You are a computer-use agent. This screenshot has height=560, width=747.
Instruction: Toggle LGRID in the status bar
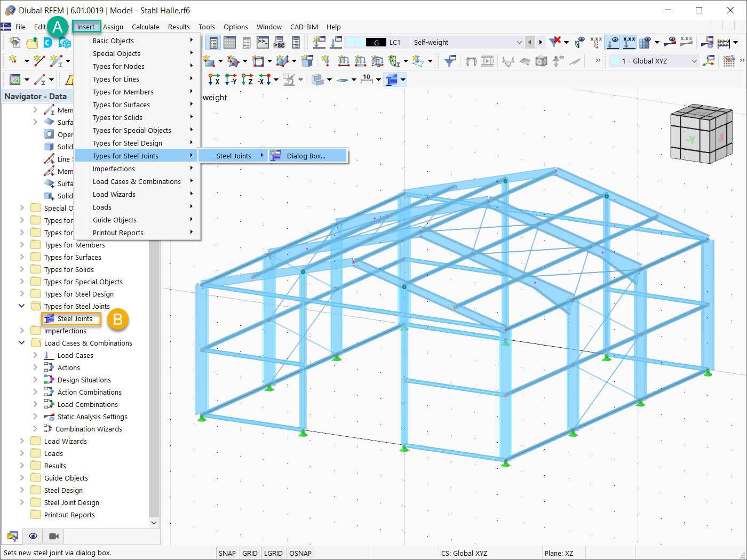pyautogui.click(x=273, y=553)
